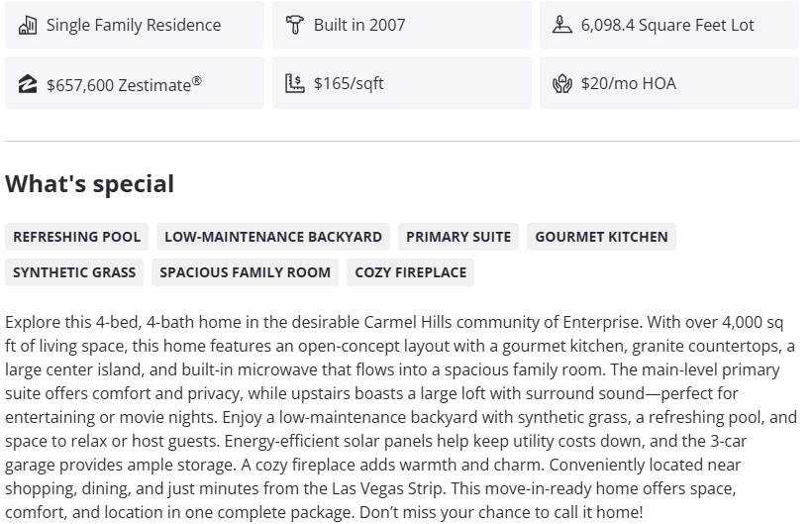Click the price per sqft icon
Viewport: 812px width, 524px height.
pos(295,83)
